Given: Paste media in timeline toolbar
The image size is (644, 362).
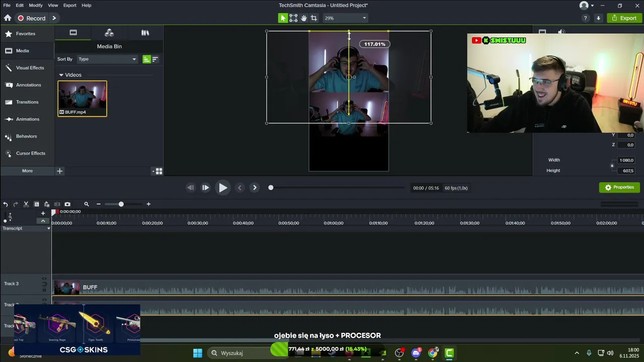Looking at the screenshot, I should tap(47, 204).
